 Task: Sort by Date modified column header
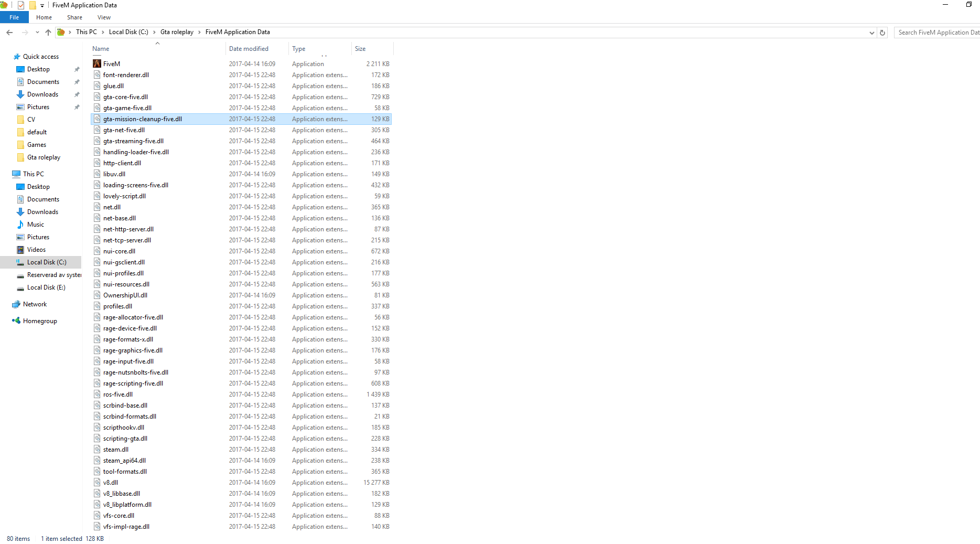(249, 49)
